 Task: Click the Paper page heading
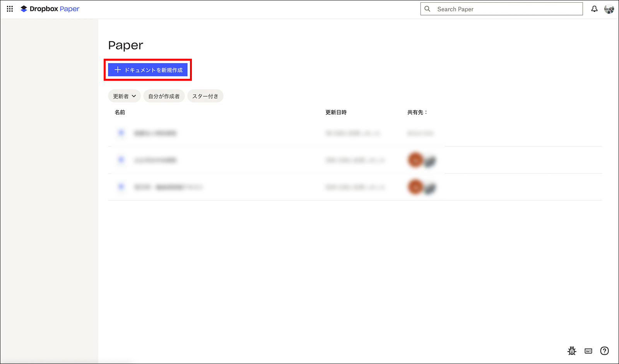click(x=126, y=46)
